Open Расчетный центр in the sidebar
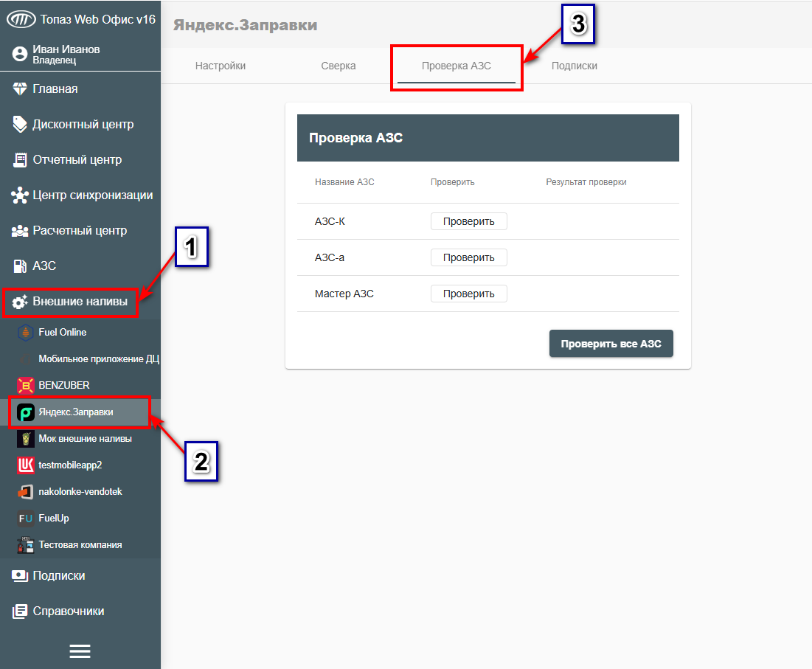812x669 pixels. 80,231
